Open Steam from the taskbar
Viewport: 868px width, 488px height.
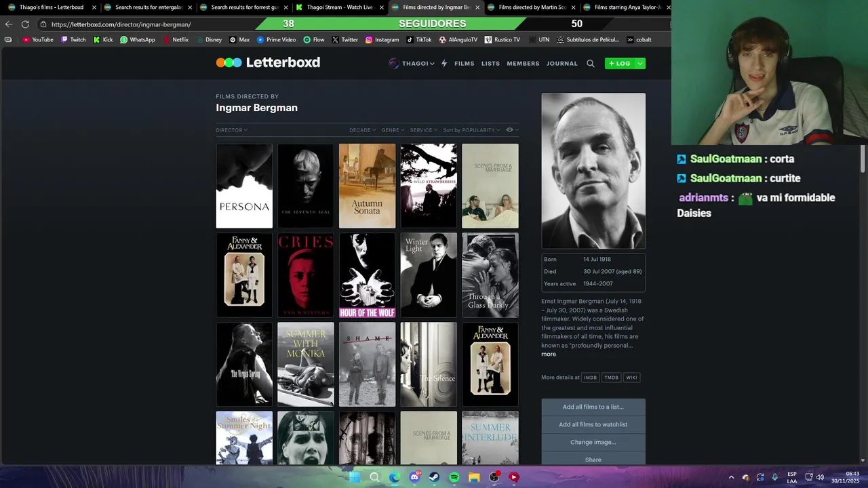434,477
